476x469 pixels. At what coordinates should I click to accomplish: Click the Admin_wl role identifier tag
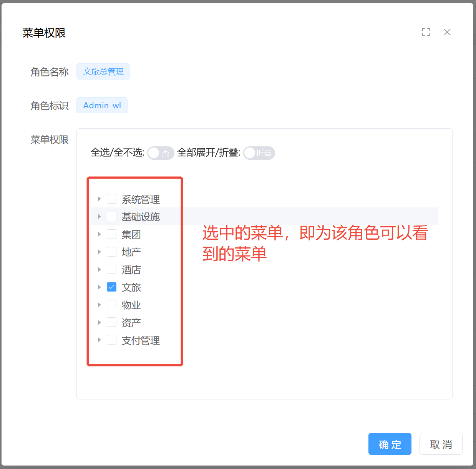point(102,106)
